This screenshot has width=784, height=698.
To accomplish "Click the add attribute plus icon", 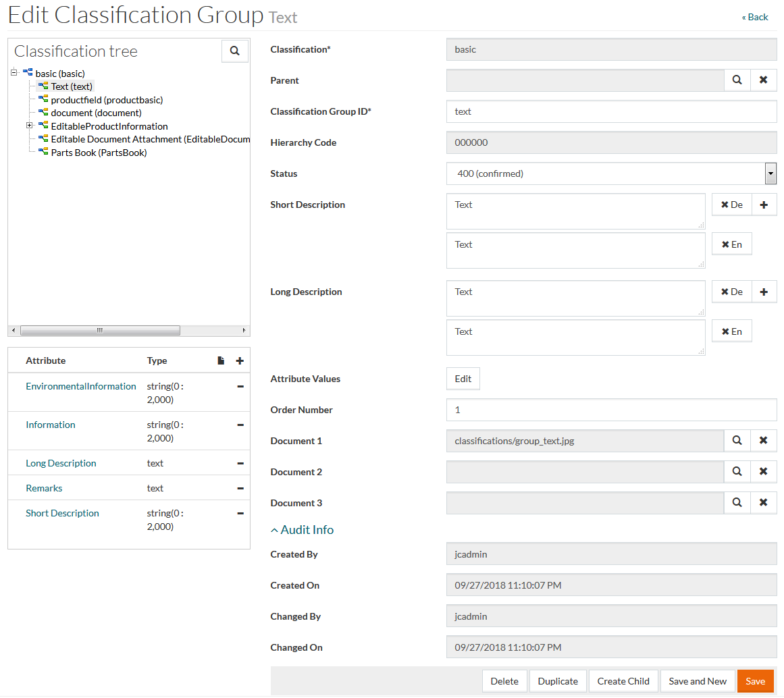I will point(240,361).
